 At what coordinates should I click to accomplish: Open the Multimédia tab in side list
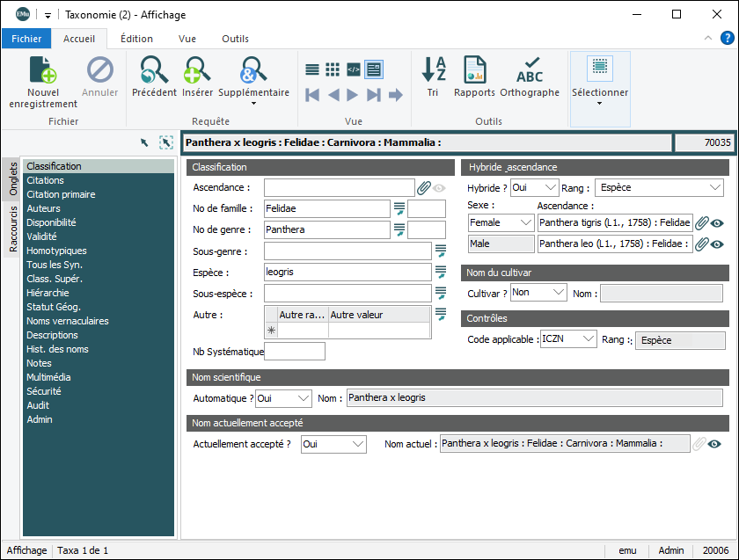pyautogui.click(x=48, y=377)
